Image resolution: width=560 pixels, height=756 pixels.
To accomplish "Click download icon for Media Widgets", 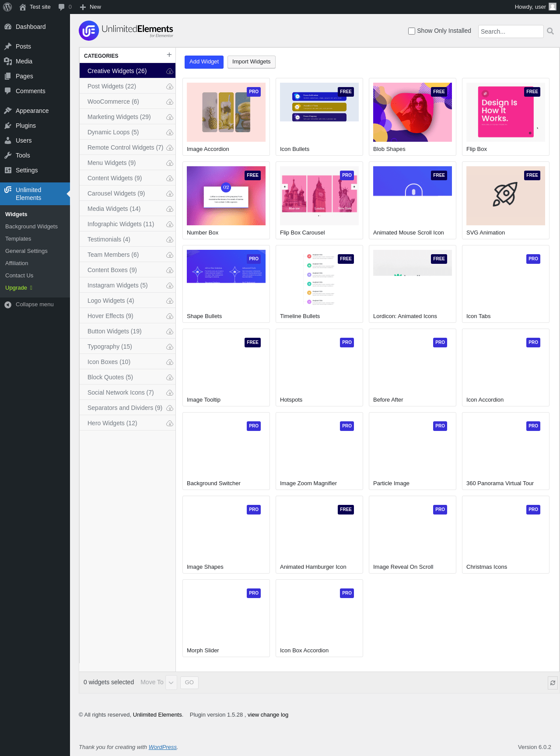I will (x=170, y=209).
